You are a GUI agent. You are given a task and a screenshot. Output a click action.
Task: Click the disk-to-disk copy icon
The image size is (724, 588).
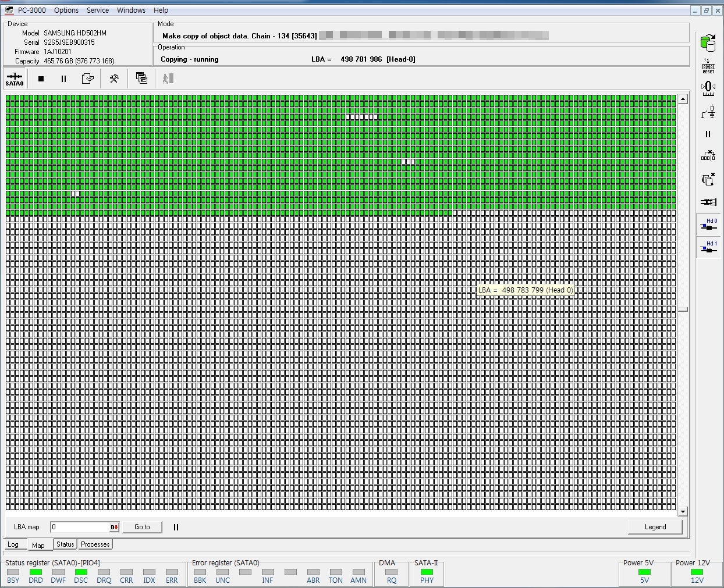pyautogui.click(x=708, y=42)
